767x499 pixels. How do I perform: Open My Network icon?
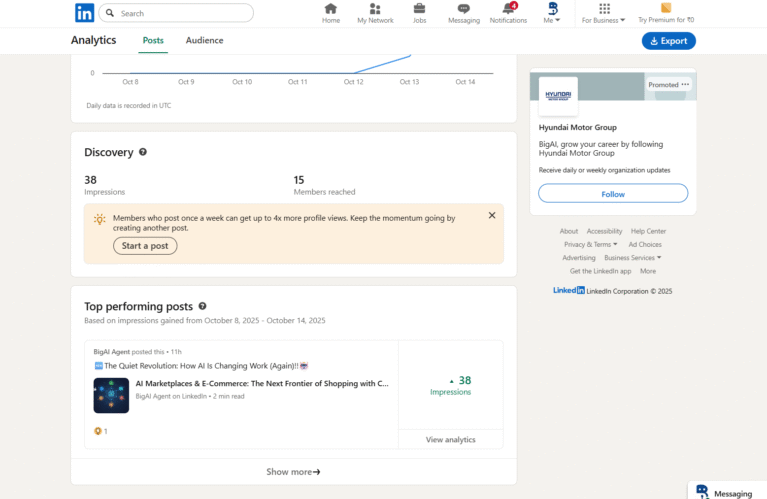pos(375,9)
